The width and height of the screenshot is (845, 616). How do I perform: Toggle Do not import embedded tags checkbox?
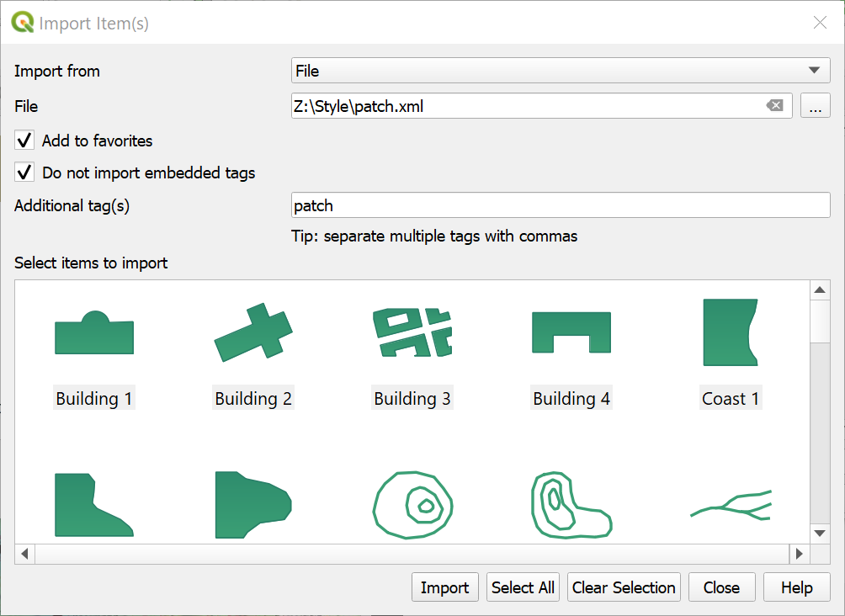(x=24, y=173)
